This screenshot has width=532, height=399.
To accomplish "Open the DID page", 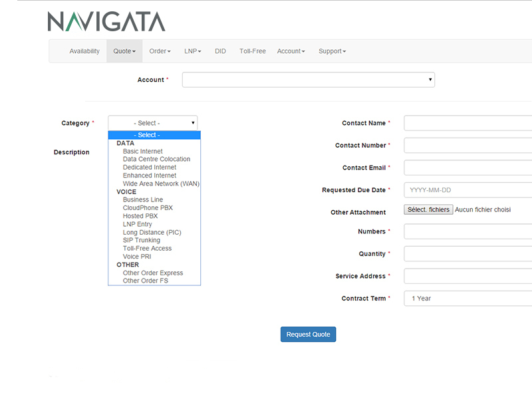I will coord(220,51).
